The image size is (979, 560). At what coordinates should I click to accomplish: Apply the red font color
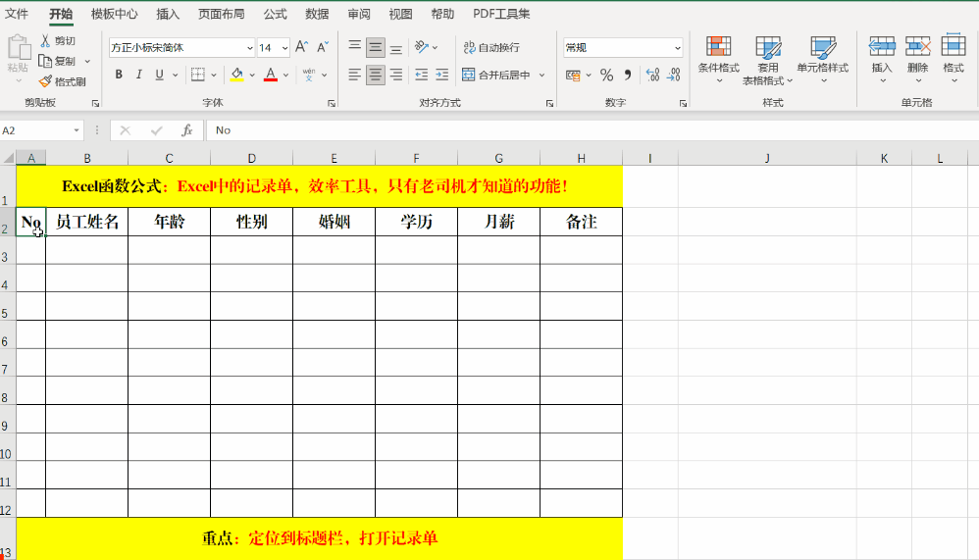[271, 75]
